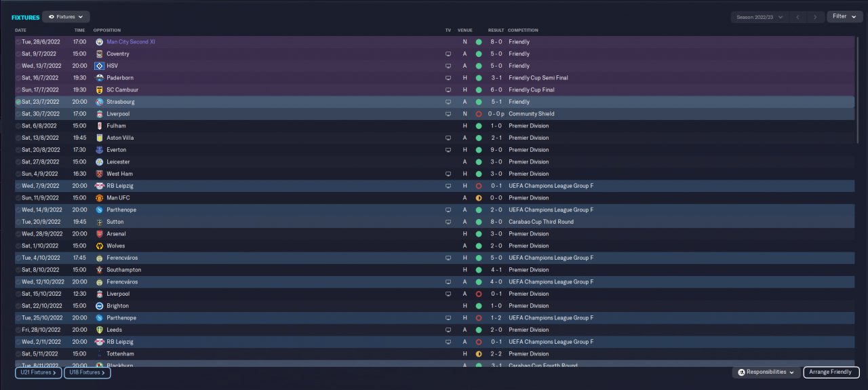The height and width of the screenshot is (390, 868).
Task: Open the Responsibilities menu button
Action: 766,372
